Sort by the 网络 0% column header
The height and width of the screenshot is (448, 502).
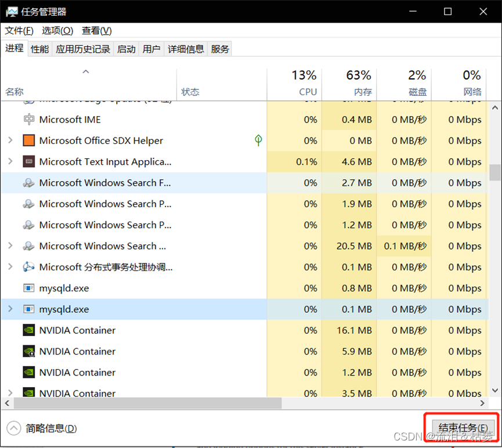(x=458, y=85)
